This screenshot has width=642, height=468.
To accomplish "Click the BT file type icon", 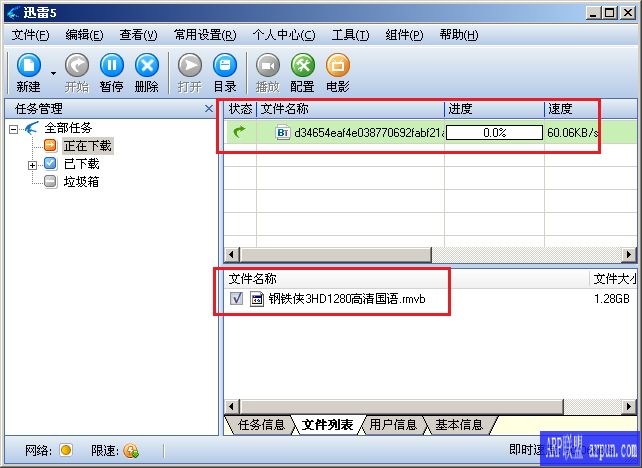I will (283, 132).
